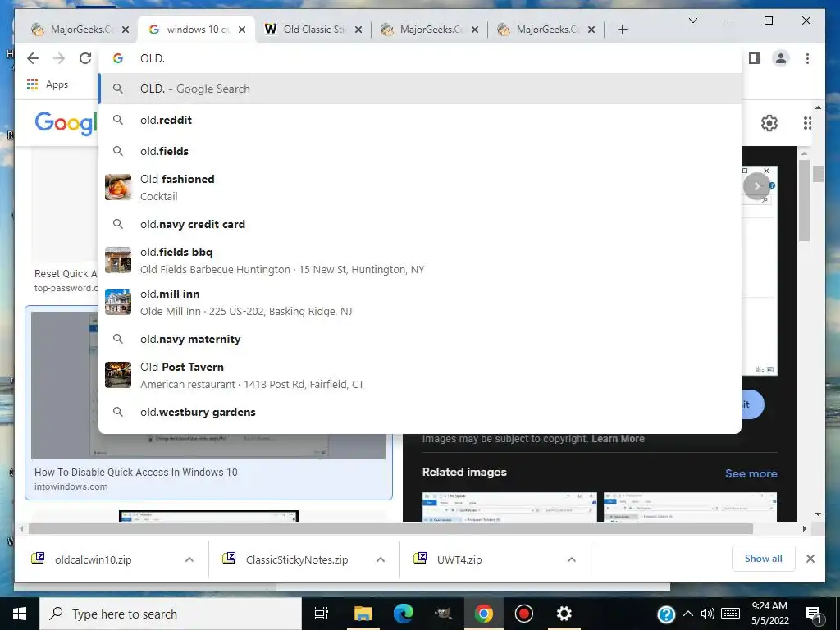The width and height of the screenshot is (840, 630).
Task: Pick the old.fields suggestion
Action: 420,151
